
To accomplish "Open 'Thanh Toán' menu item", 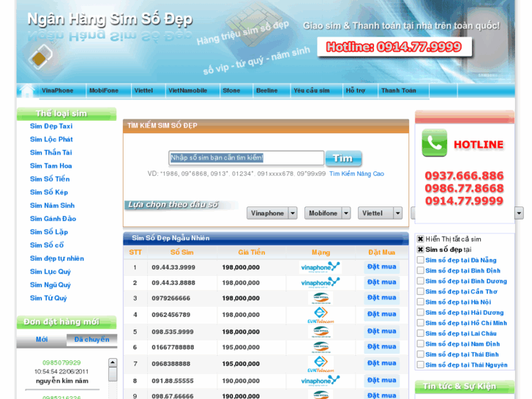I will click(x=399, y=91).
